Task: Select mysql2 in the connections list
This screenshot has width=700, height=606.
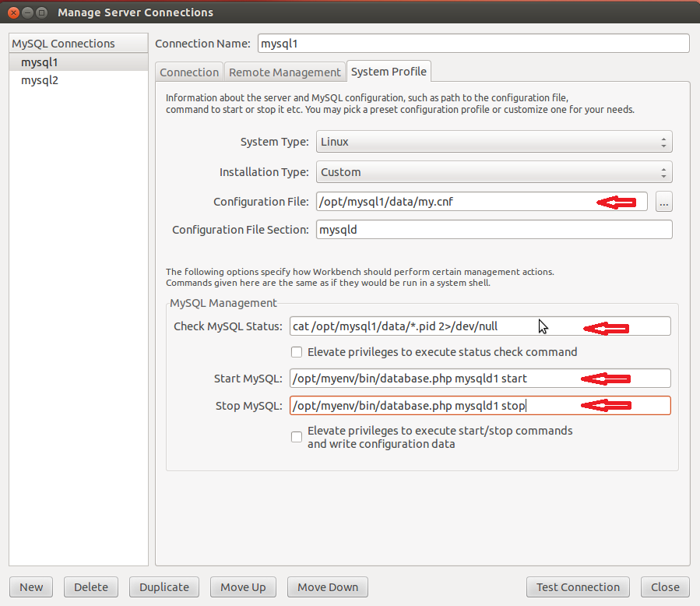Action: click(40, 80)
